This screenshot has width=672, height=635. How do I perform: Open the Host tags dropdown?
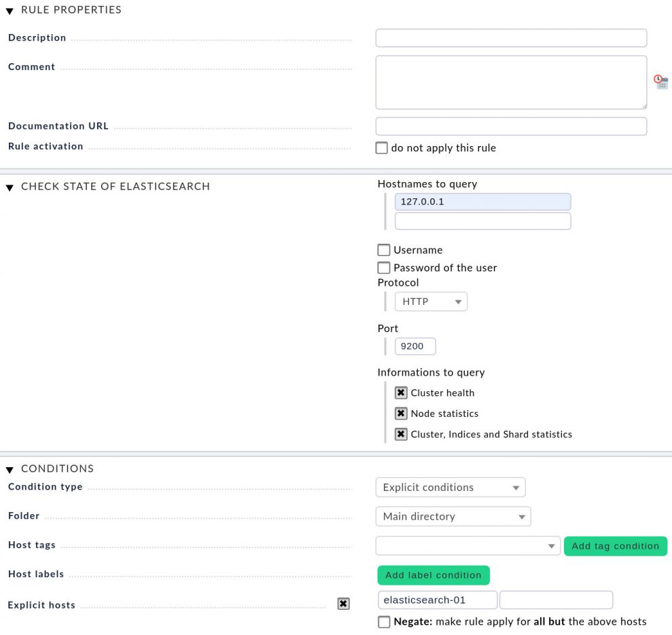coord(468,546)
